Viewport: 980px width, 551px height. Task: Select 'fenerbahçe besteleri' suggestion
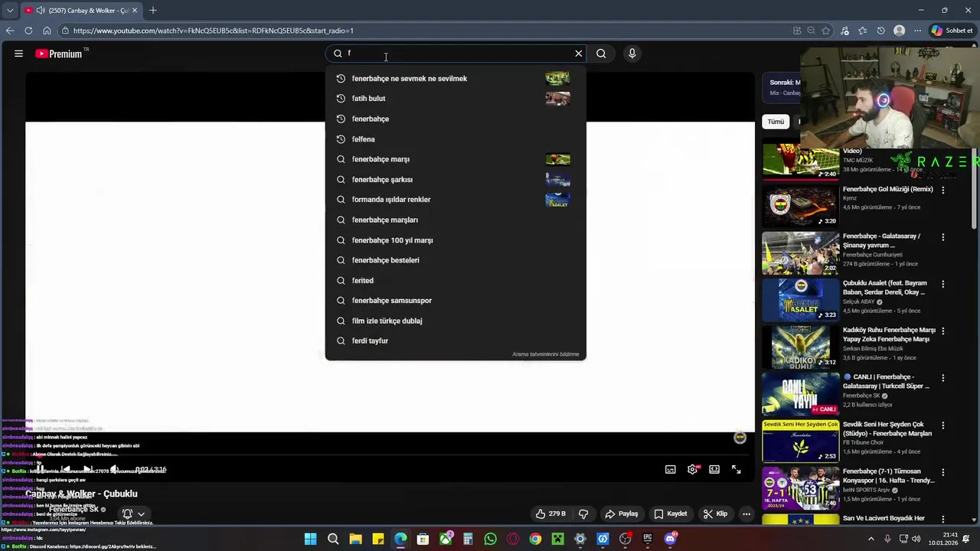tap(456, 260)
